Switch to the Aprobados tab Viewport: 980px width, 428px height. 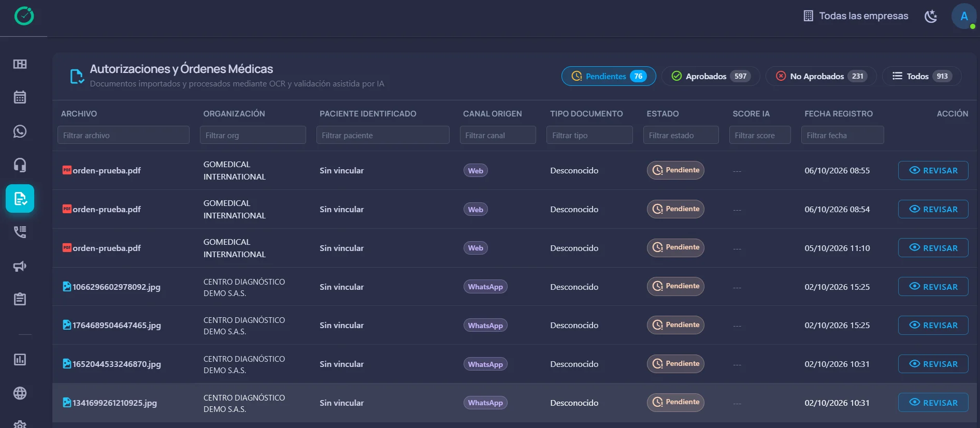(x=711, y=76)
